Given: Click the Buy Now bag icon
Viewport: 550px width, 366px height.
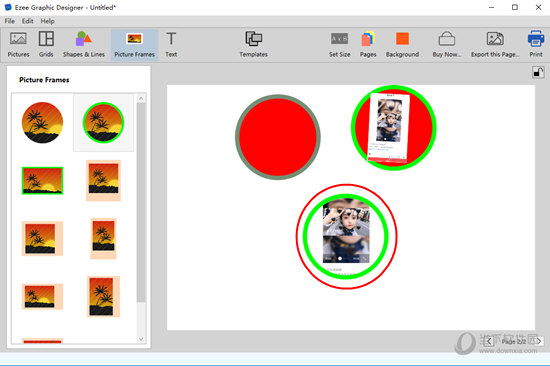Looking at the screenshot, I should coord(447,39).
